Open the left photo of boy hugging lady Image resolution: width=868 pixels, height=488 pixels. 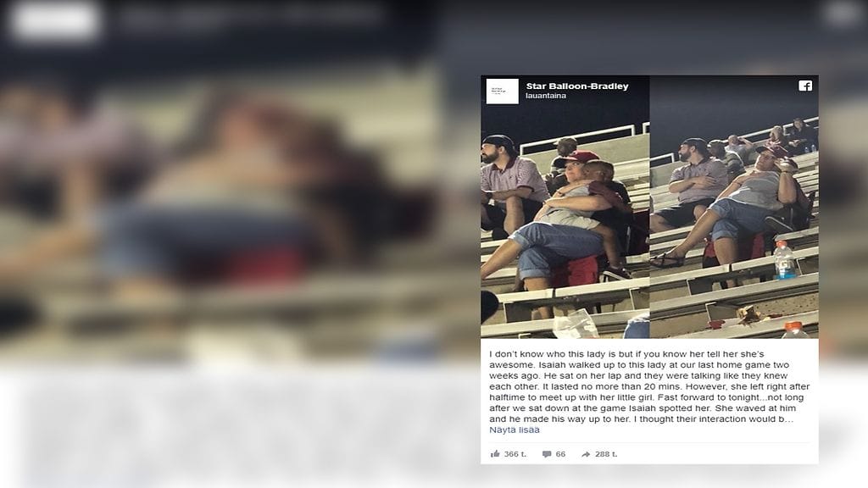pos(565,207)
